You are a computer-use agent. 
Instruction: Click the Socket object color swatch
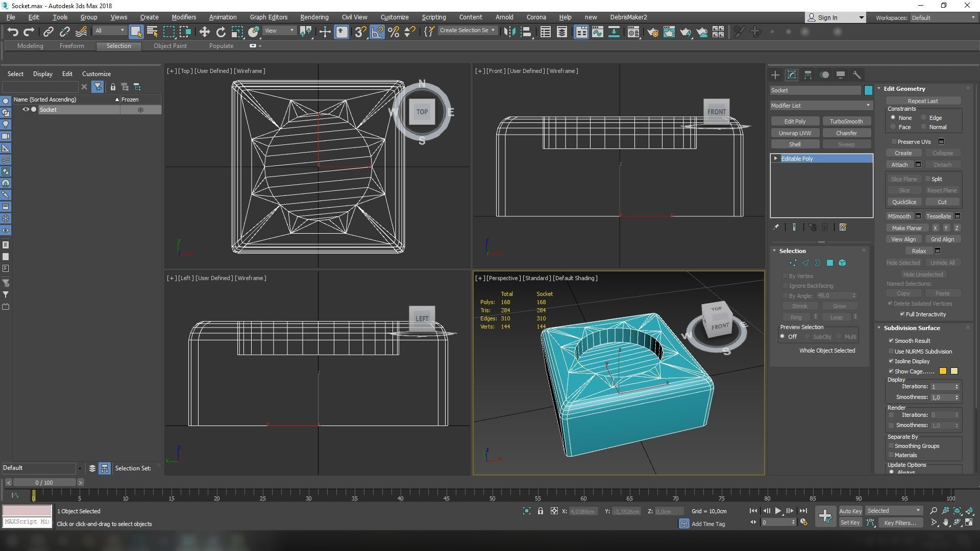point(868,90)
